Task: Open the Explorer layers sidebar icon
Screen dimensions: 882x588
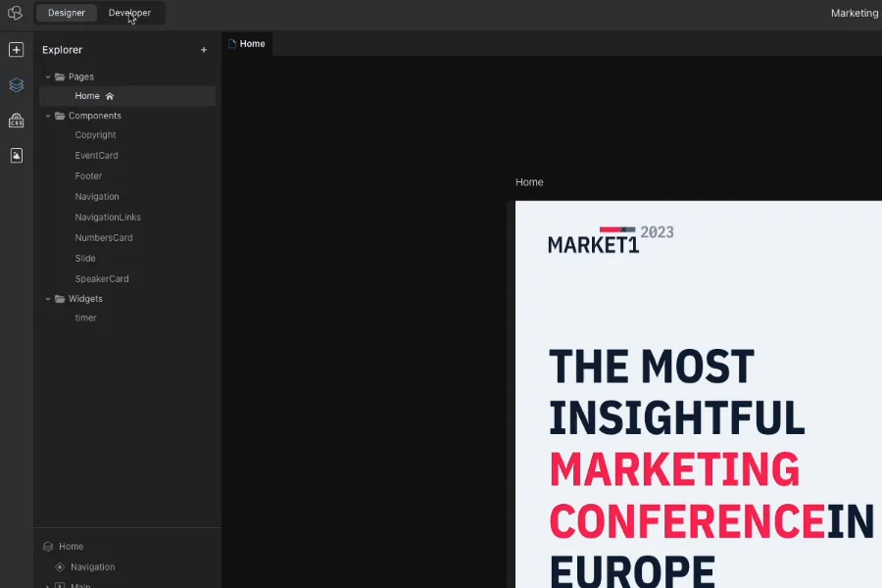Action: point(16,85)
